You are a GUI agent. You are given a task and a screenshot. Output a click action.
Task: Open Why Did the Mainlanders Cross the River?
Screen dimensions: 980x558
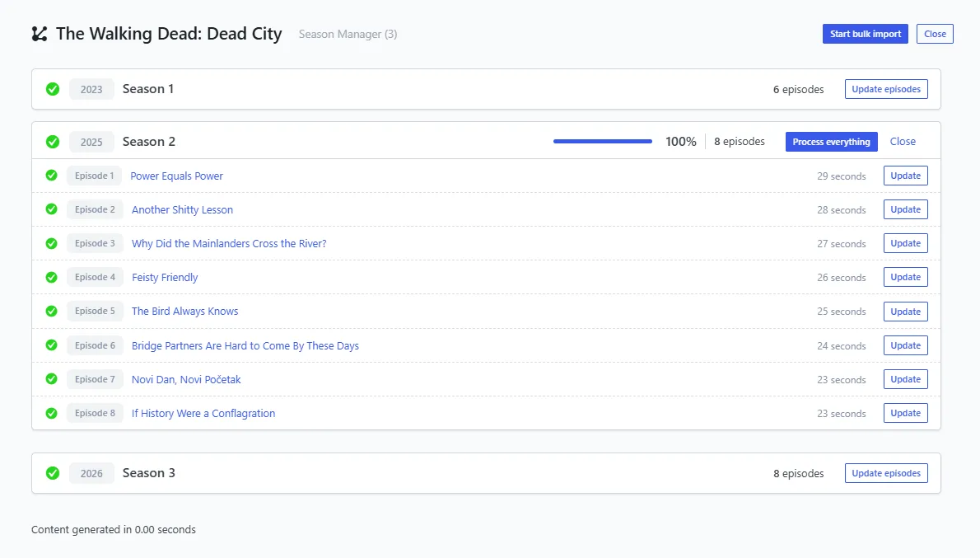229,243
